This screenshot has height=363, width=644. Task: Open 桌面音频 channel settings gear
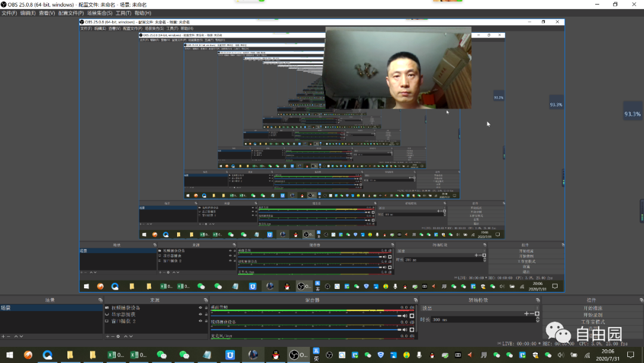412,316
